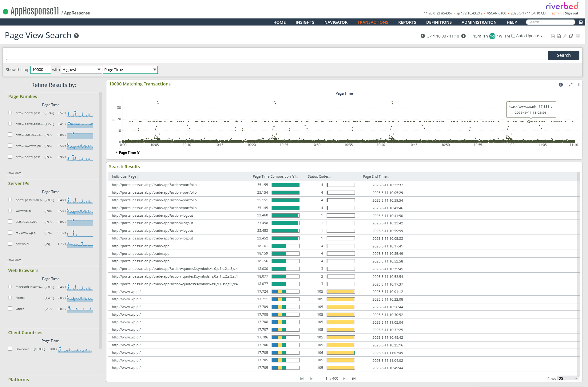Open the TRANSACTIONS menu
Screen dimensions: 588x387
[x=373, y=22]
